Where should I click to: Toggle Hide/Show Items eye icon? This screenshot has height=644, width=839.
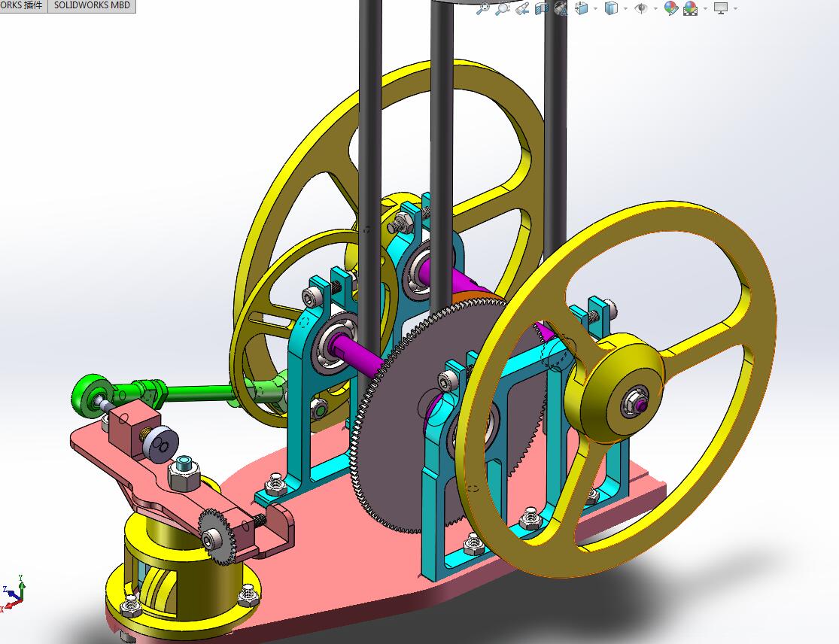click(x=641, y=8)
